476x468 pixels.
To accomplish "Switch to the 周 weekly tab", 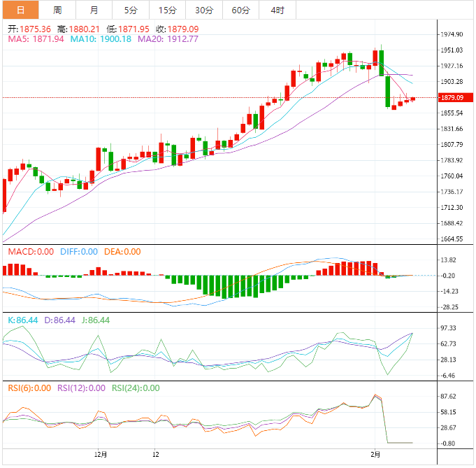I will (x=57, y=10).
